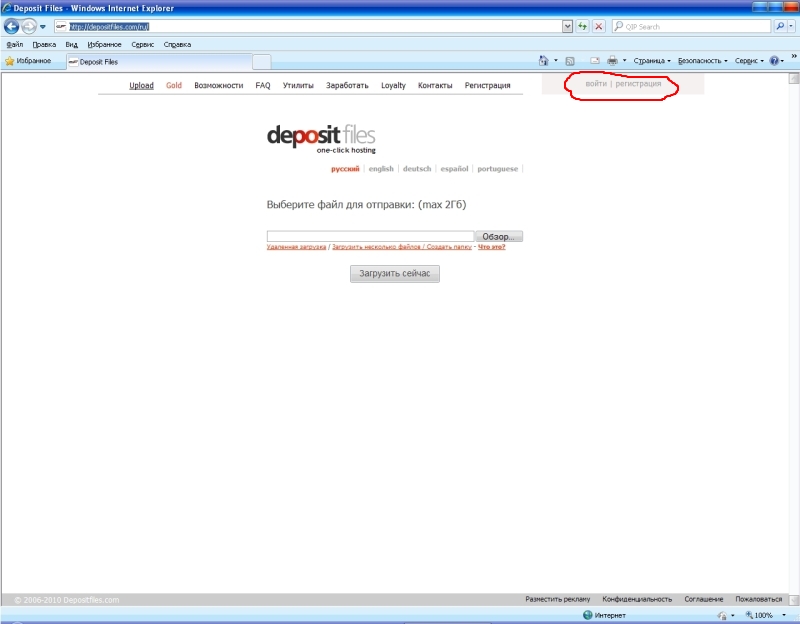Click the Удаленная загрузка link

pos(296,247)
